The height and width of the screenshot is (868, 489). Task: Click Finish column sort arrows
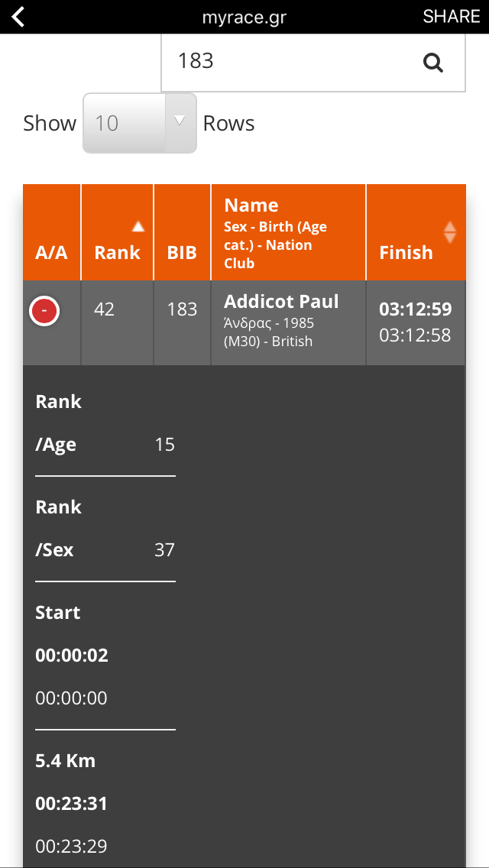click(450, 232)
